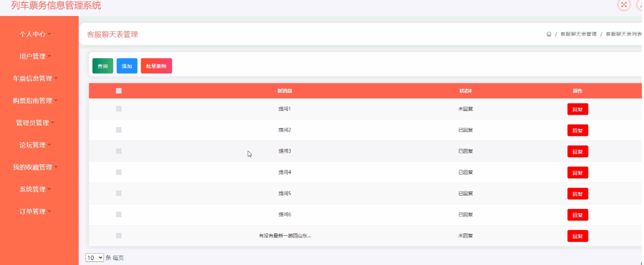Image resolution: width=644 pixels, height=265 pixels.
Task: Click the 有没有最新一趟回山东... message cell
Action: (x=285, y=236)
